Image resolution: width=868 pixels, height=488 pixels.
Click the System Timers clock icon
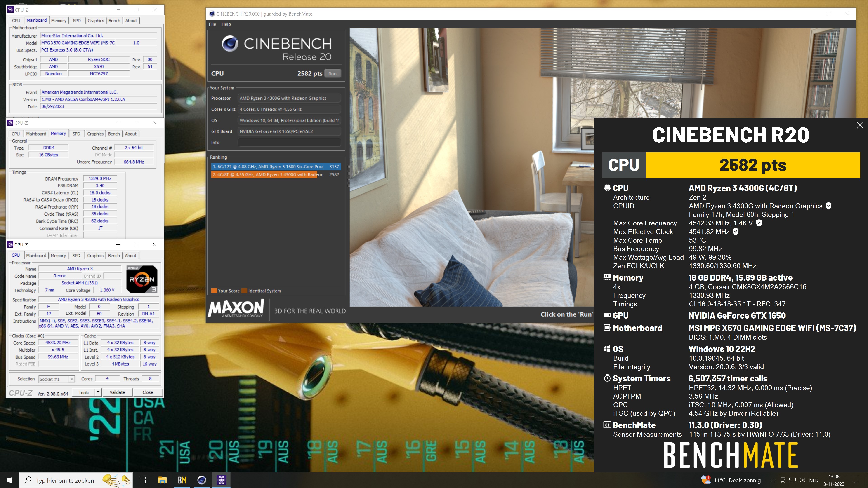(x=607, y=378)
